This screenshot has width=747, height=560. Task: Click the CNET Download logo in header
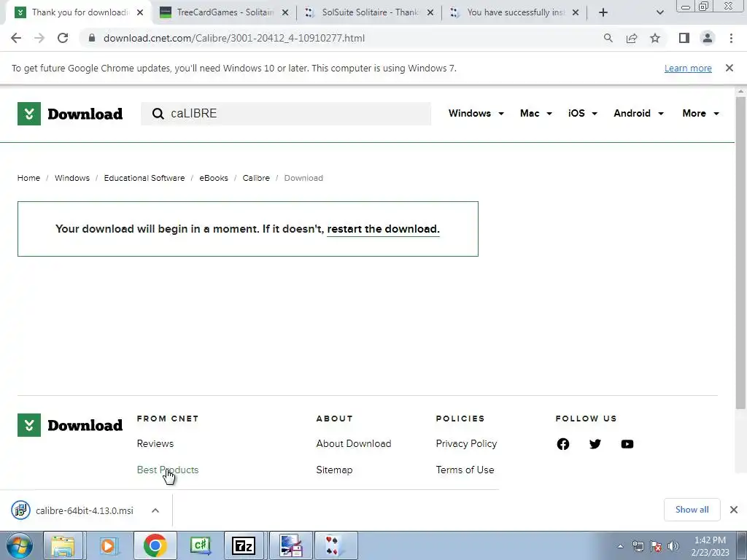(x=70, y=114)
